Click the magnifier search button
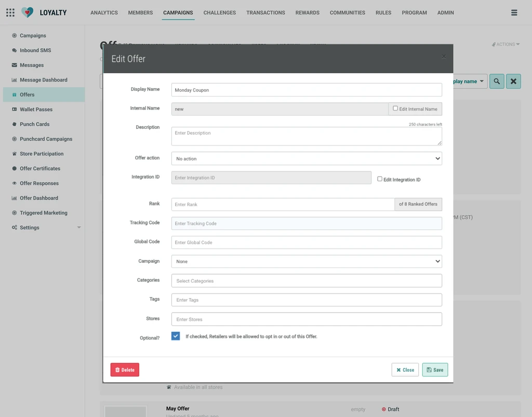Image resolution: width=532 pixels, height=417 pixels. click(x=497, y=82)
